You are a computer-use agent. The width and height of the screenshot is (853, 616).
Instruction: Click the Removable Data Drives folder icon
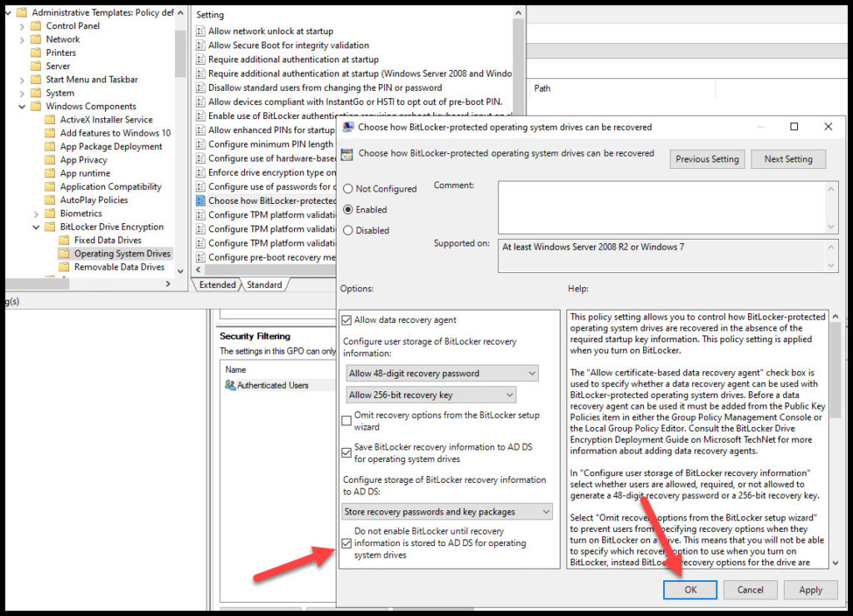64,267
